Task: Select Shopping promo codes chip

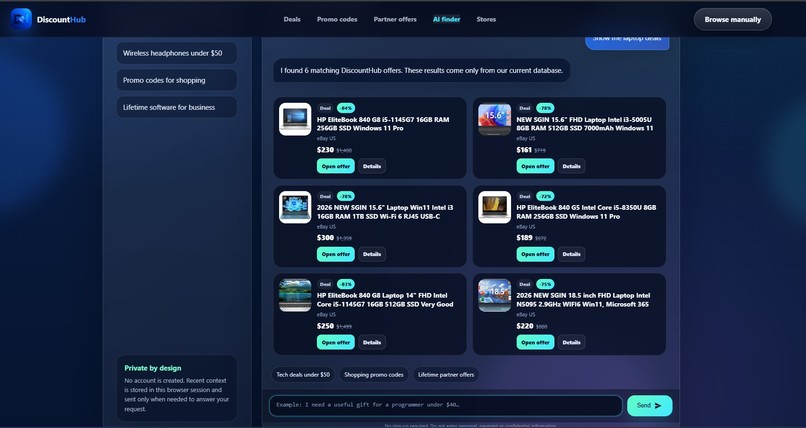Action: point(374,375)
